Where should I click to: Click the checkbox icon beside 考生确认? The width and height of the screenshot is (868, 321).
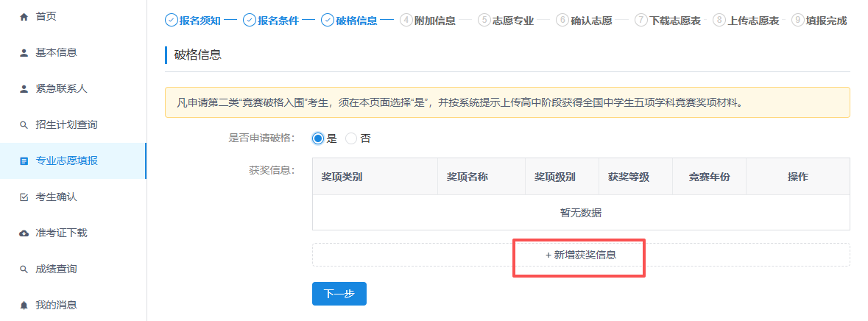point(24,197)
